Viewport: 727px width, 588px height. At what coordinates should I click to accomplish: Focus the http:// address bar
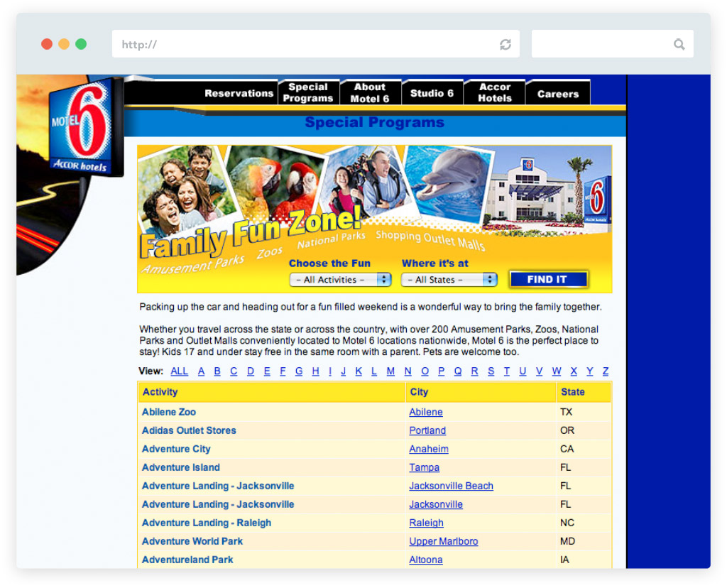(315, 44)
